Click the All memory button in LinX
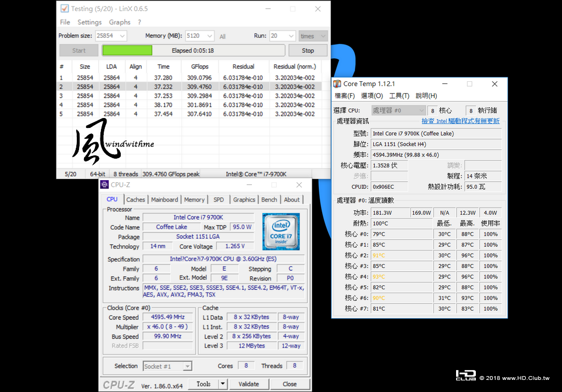The height and width of the screenshot is (392, 562). 223,36
